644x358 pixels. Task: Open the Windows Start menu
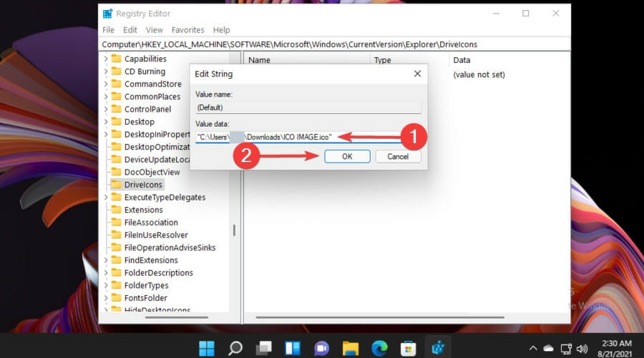click(207, 349)
